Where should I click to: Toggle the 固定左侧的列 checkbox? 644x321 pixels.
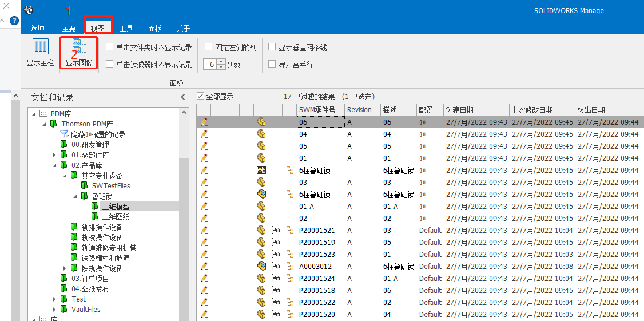[x=209, y=47]
